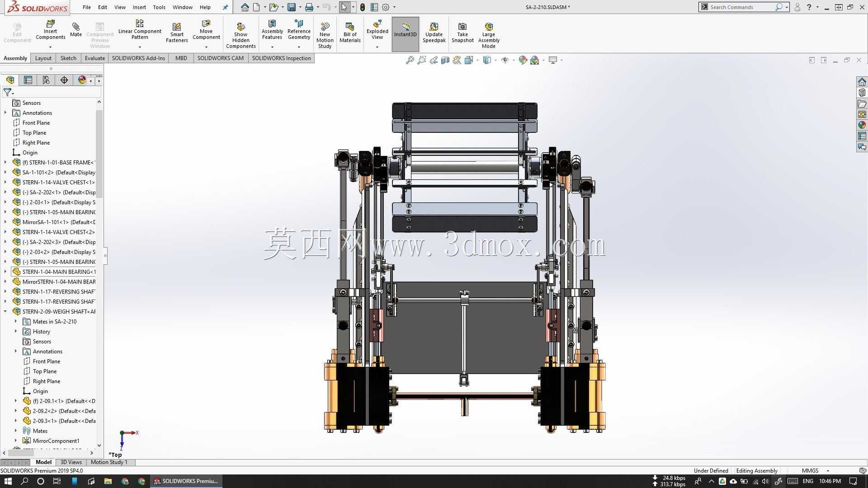
Task: Open the PropertyManager tab
Action: (x=28, y=80)
